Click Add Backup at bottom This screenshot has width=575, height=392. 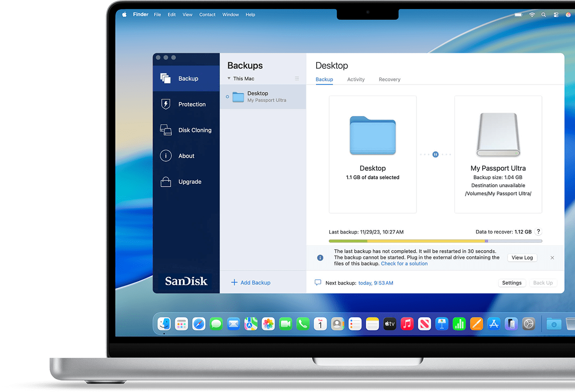251,282
